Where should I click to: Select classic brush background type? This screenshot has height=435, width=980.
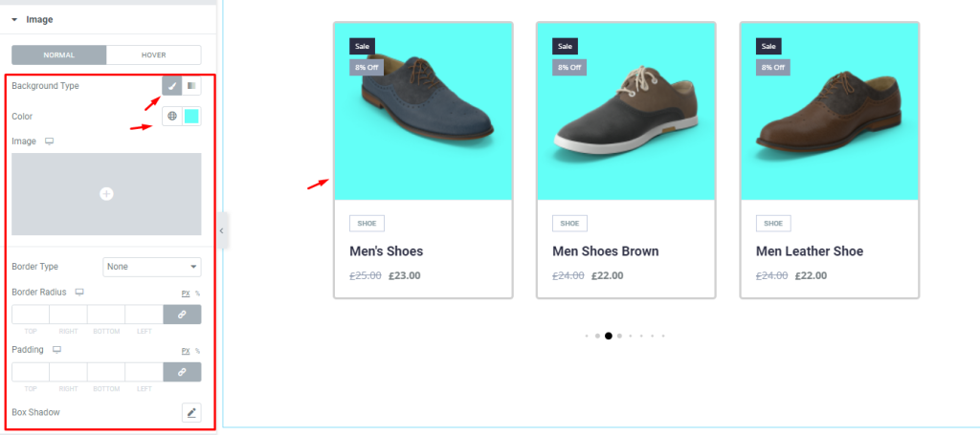(x=172, y=85)
